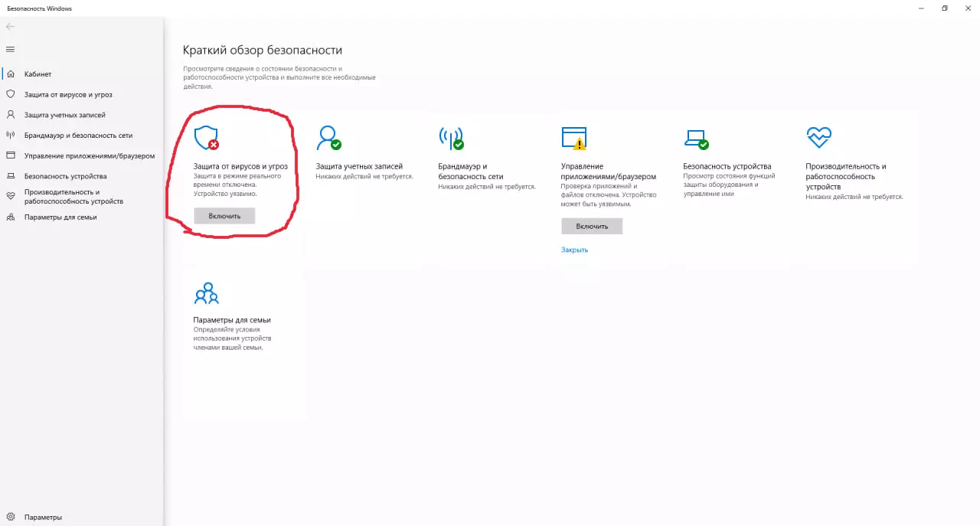Screen dimensions: 980x526
Task: Click the Параметры gear icon at bottom
Action: click(x=11, y=517)
